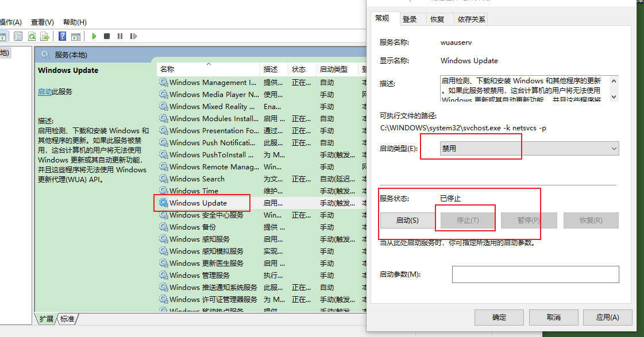Switch to the 恢复 tab
644x337 pixels.
tap(437, 20)
